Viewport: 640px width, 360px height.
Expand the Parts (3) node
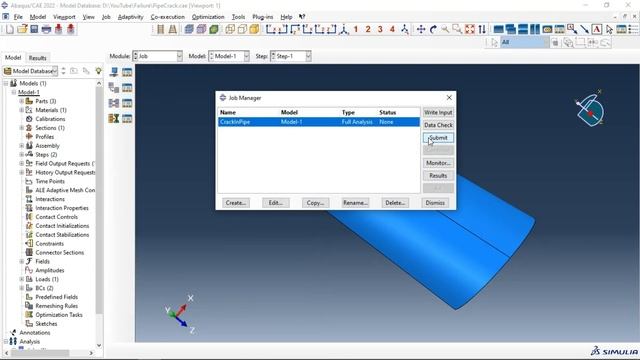(22, 101)
